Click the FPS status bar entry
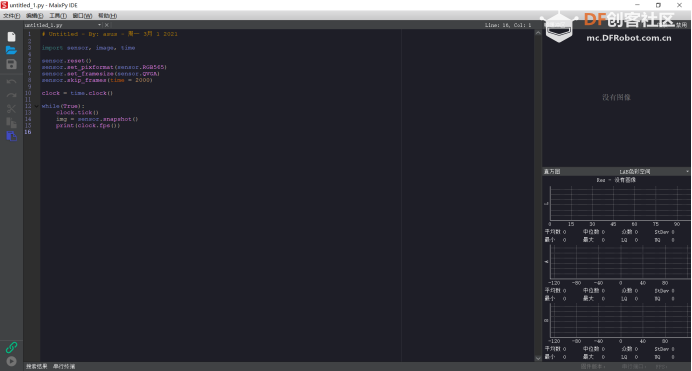 [661, 367]
